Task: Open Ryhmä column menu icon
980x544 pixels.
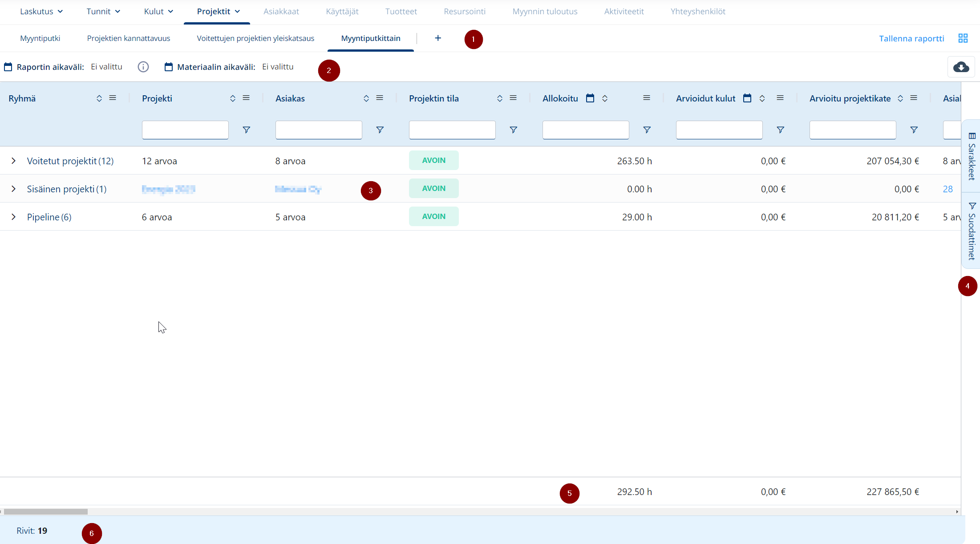Action: coord(113,98)
